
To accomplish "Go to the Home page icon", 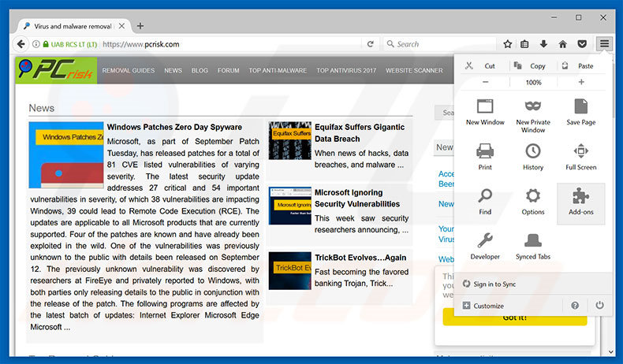I will coord(562,44).
